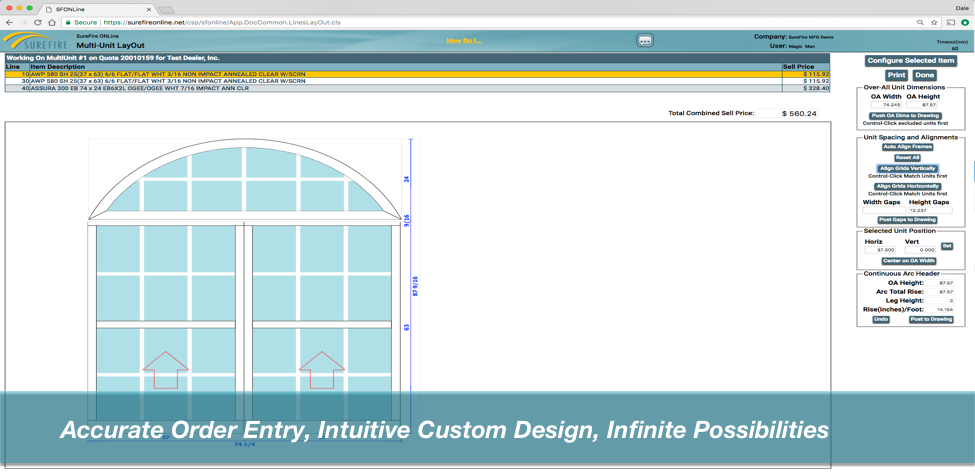Open the browser home icon

pyautogui.click(x=51, y=22)
